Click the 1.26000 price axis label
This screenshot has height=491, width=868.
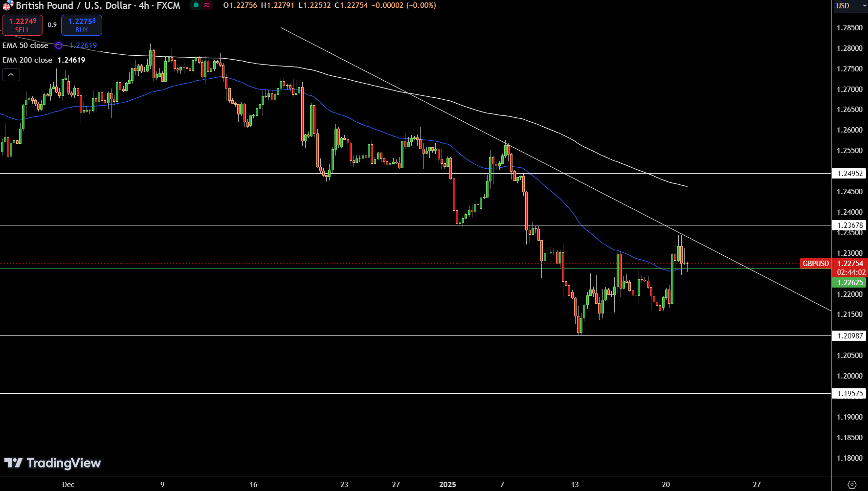849,130
